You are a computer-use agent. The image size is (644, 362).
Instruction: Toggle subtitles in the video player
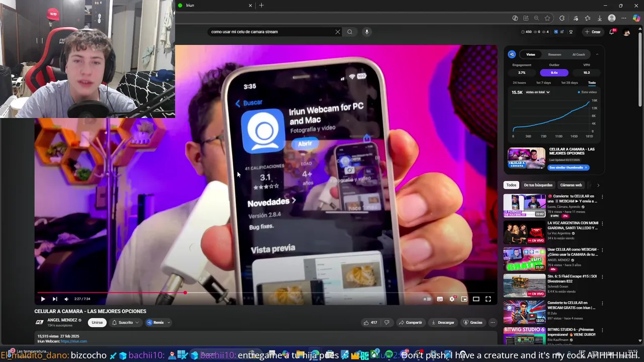(x=440, y=299)
